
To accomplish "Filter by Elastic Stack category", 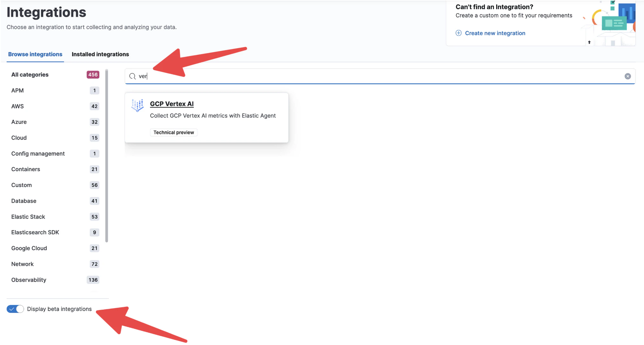I will pos(55,217).
